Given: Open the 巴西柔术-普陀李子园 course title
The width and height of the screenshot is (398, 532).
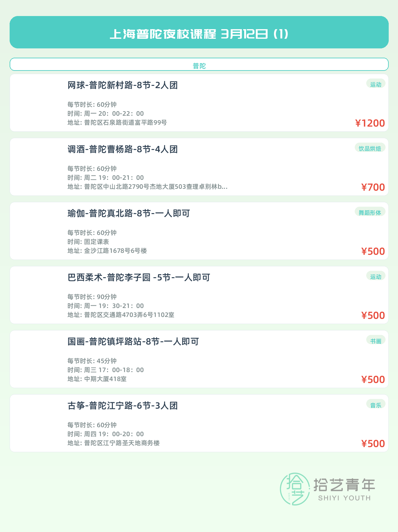Looking at the screenshot, I should (139, 278).
